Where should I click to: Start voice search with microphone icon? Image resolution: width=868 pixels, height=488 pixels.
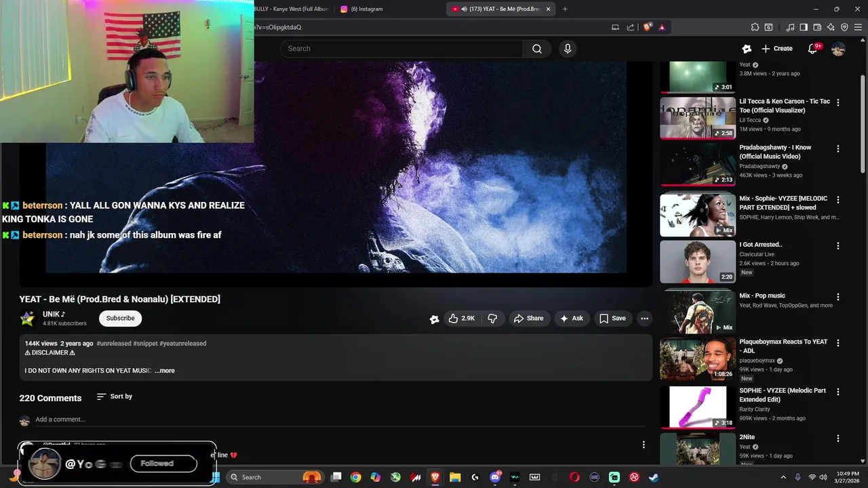(x=568, y=49)
